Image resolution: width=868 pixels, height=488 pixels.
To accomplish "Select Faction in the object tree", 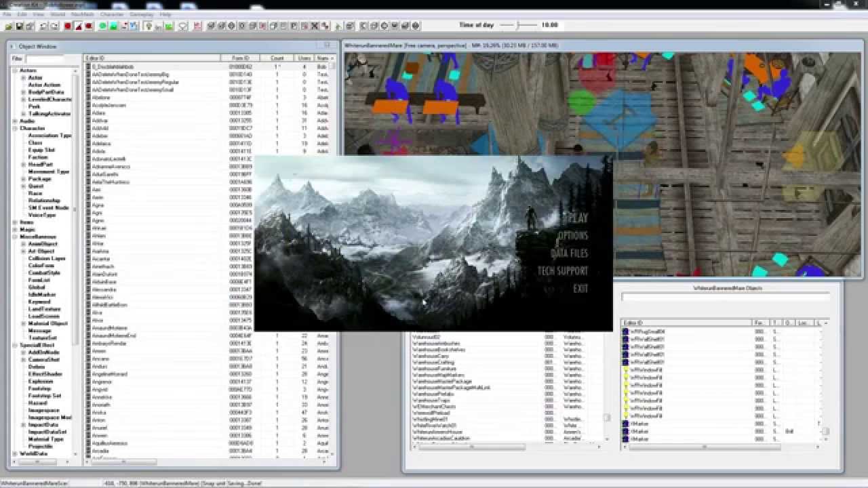I will click(38, 157).
